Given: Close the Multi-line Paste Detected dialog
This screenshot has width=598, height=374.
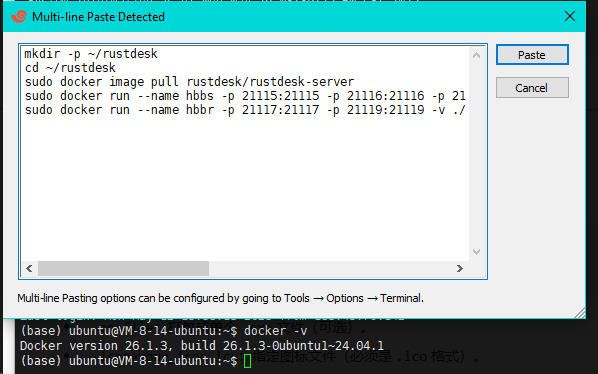Looking at the screenshot, I should pos(570,16).
